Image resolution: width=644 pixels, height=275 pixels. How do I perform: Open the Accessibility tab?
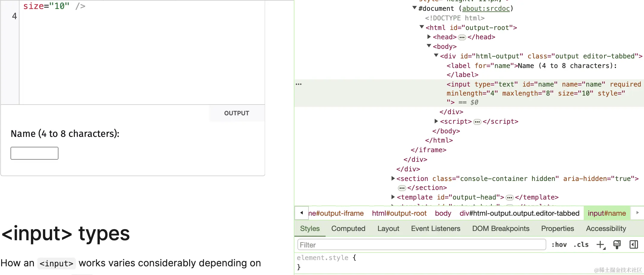tap(606, 229)
